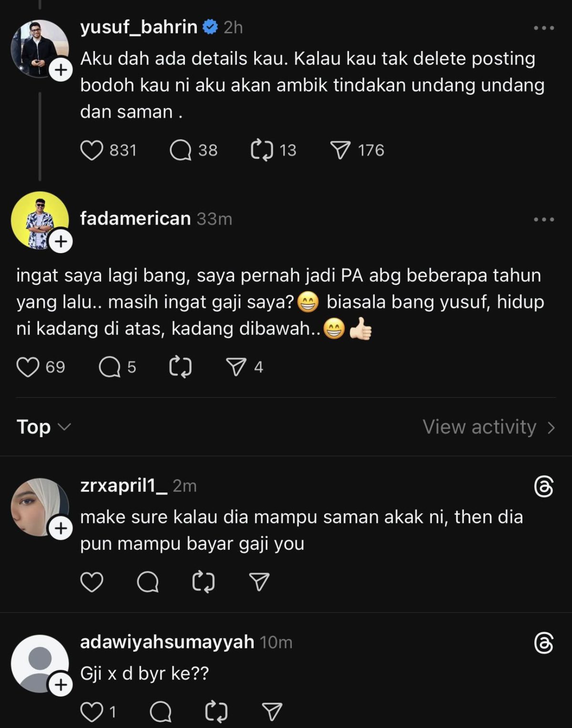Share yusuf_bahrin's post via the send icon
Viewport: 572px width, 728px height.
point(340,150)
